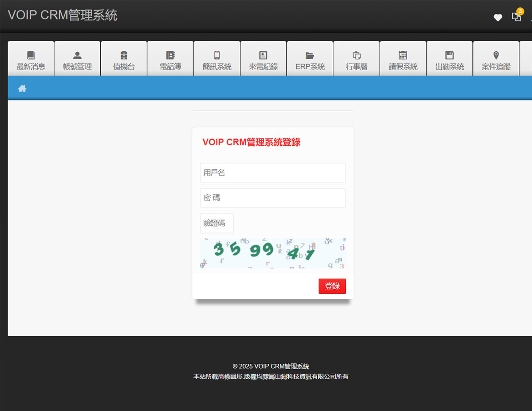Click the 用戶名 username input field
The width and height of the screenshot is (532, 411).
273,173
